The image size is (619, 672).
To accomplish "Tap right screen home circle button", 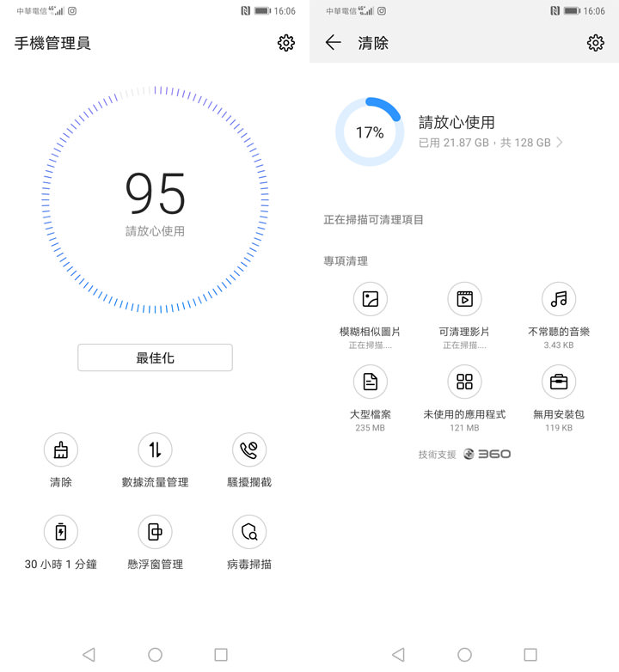I will pyautogui.click(x=464, y=655).
